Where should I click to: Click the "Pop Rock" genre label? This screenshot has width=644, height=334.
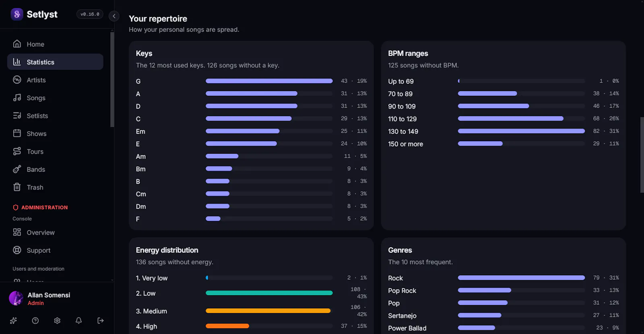click(402, 291)
